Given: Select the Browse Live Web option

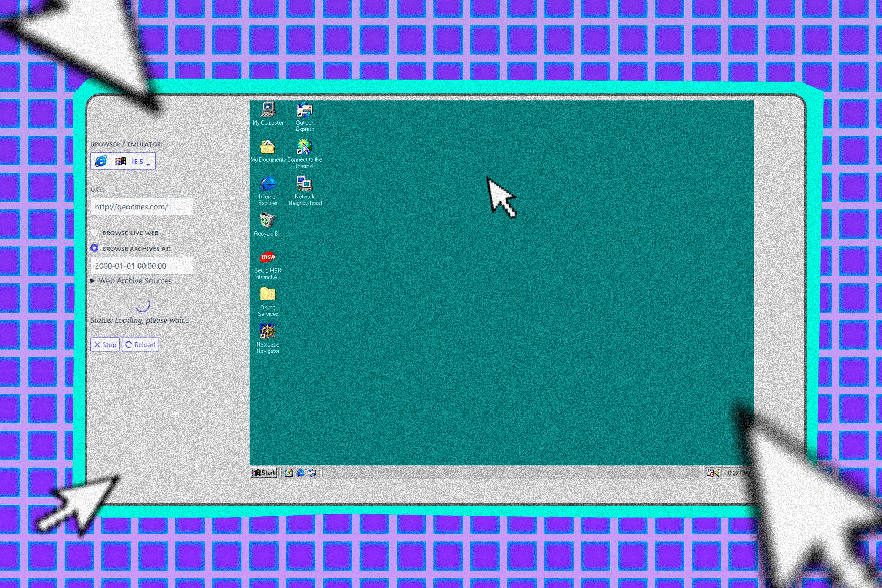Looking at the screenshot, I should point(95,233).
